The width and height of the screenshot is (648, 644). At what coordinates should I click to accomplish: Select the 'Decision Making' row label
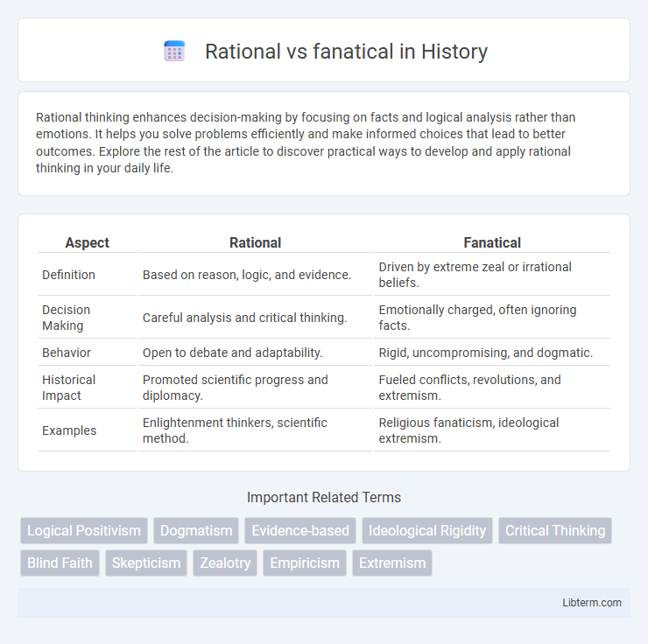(x=67, y=318)
